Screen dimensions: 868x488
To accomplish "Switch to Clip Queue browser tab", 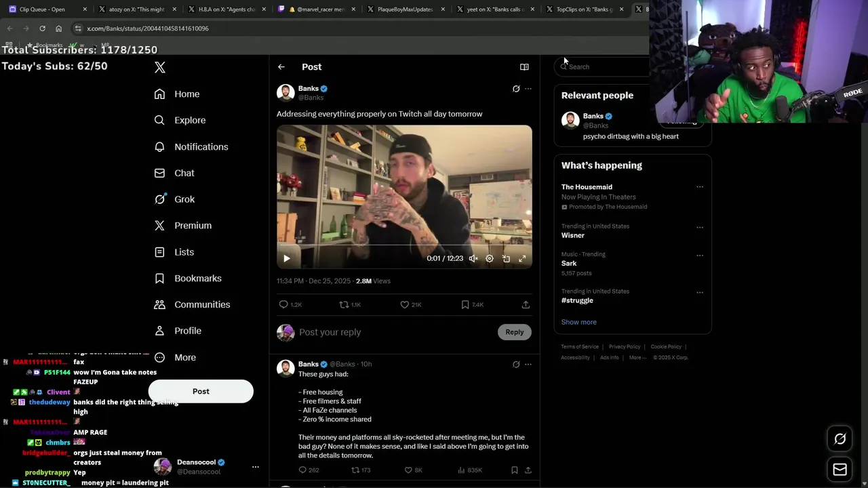I will (x=47, y=9).
